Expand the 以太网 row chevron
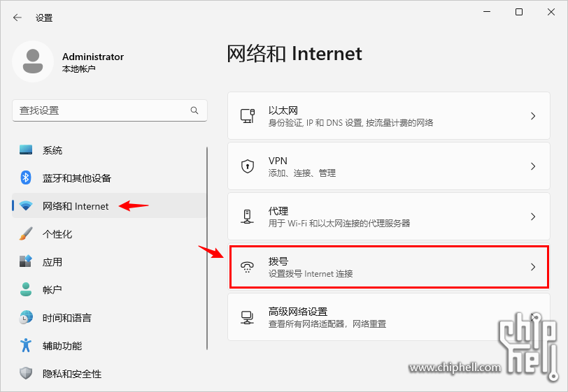The width and height of the screenshot is (568, 392). (x=533, y=116)
